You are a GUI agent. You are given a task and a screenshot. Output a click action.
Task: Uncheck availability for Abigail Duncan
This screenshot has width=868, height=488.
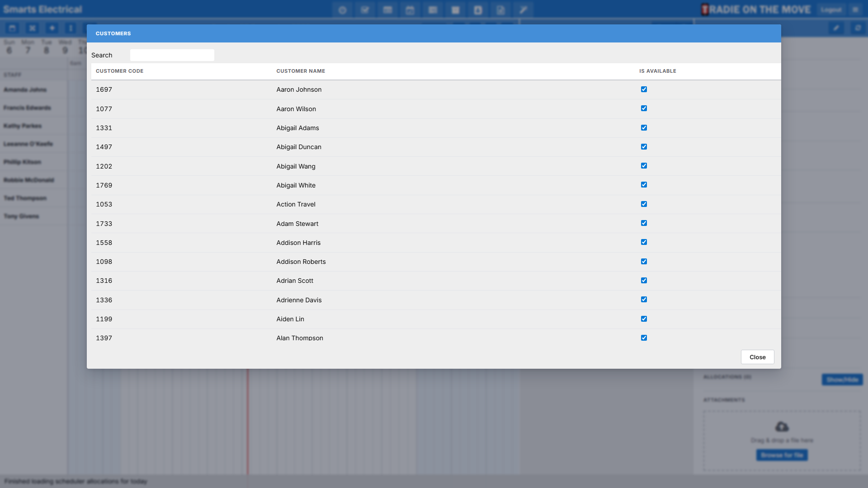[644, 147]
